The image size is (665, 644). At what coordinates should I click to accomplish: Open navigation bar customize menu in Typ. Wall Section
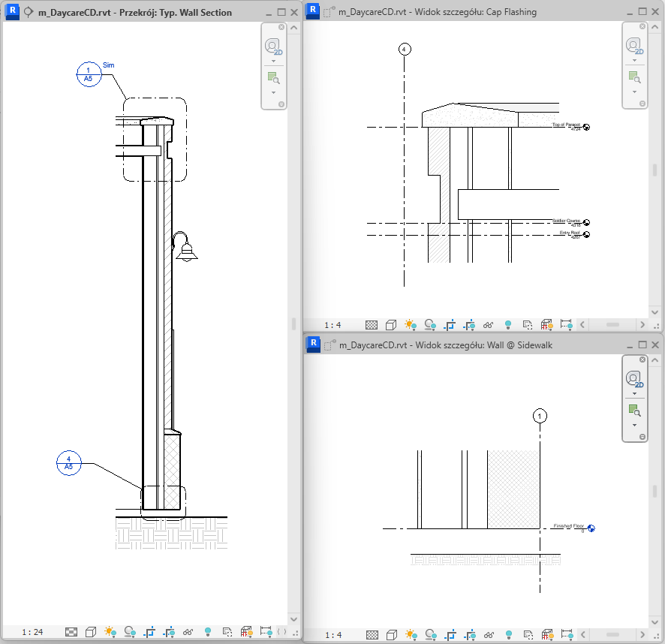[281, 104]
